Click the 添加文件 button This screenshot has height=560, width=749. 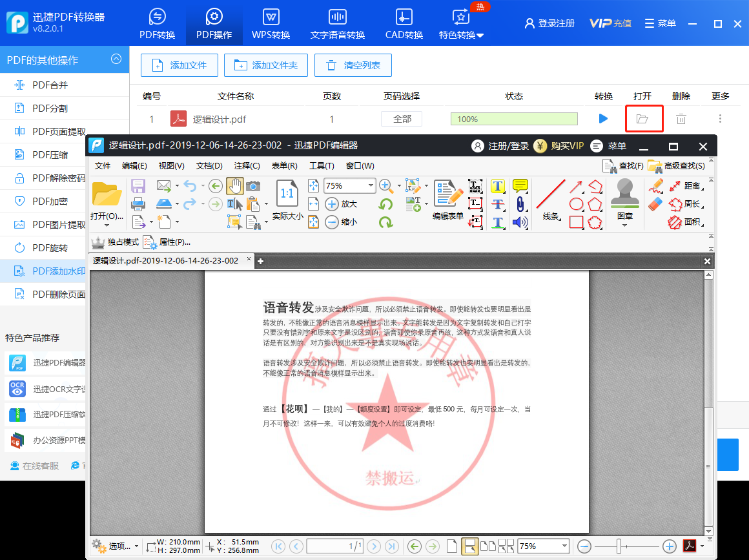click(180, 65)
